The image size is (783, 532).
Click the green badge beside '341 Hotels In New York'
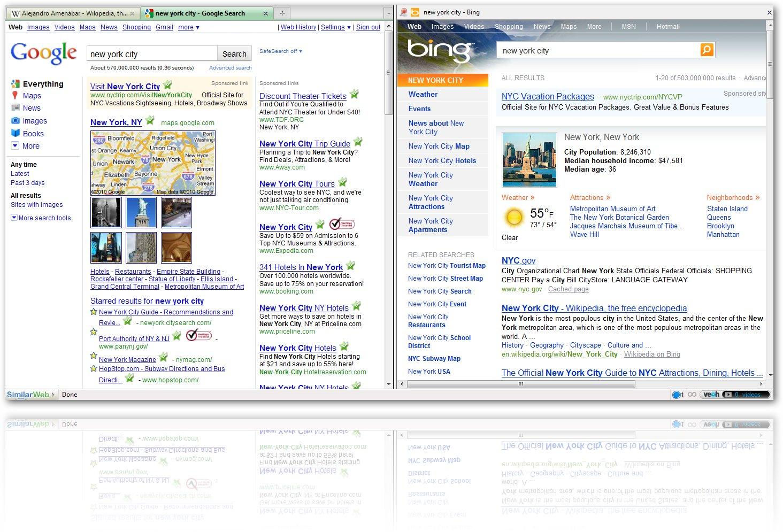(x=350, y=266)
